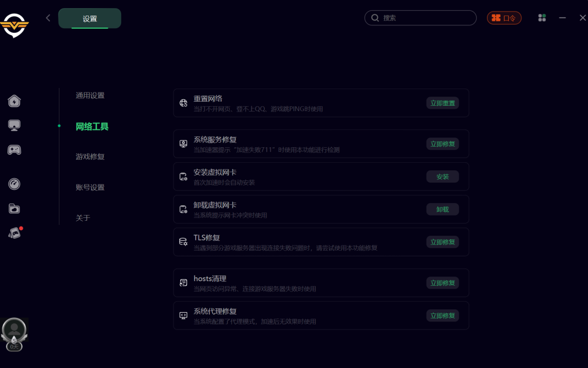Open the gamepad games icon

(14, 150)
